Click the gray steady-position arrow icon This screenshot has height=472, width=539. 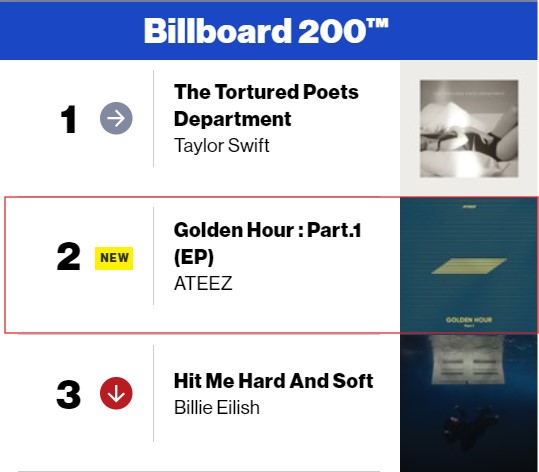pos(116,118)
